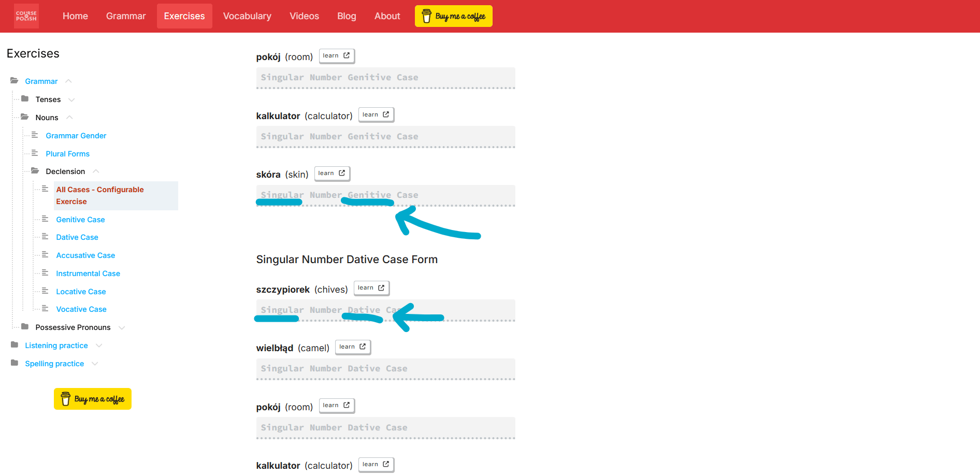Open the learn page for szczypiorek
The image size is (980, 475).
pos(371,288)
